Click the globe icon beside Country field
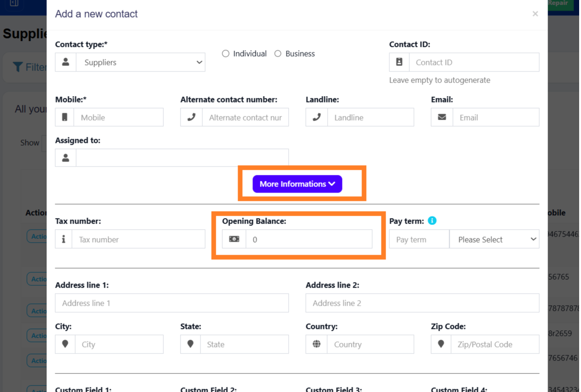 (x=316, y=344)
